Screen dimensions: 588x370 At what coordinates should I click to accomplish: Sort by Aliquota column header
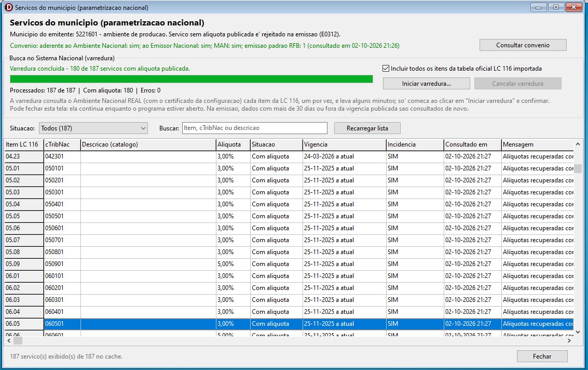tap(233, 144)
